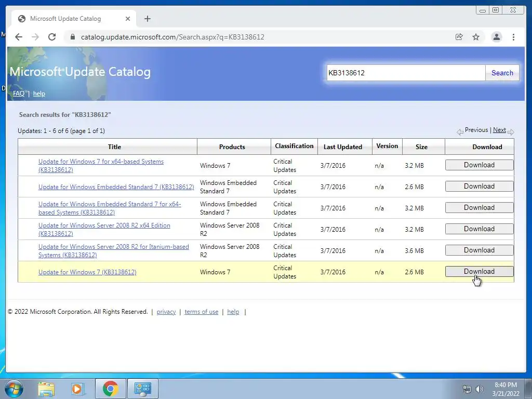Open Windows Explorer from the taskbar
The image size is (532, 399).
point(46,389)
